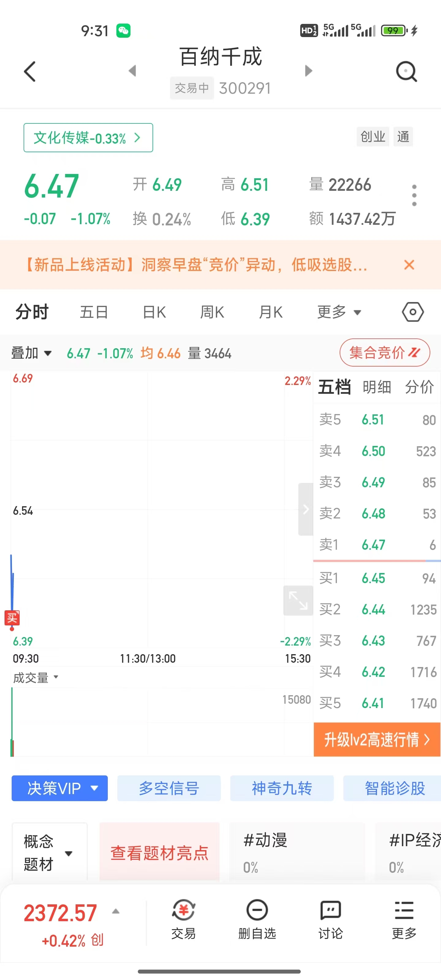The height and width of the screenshot is (980, 441).
Task: Select the 五档 order book tab
Action: 334,387
